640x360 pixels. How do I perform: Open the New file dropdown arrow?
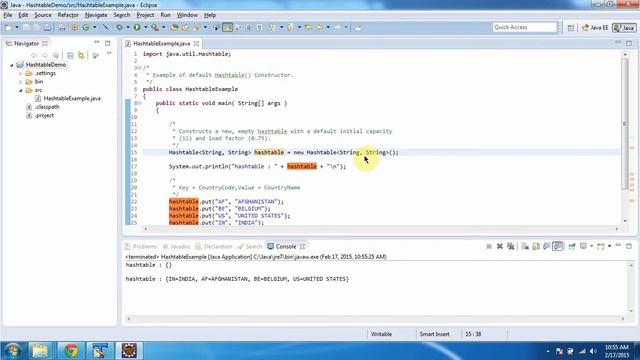tap(17, 27)
